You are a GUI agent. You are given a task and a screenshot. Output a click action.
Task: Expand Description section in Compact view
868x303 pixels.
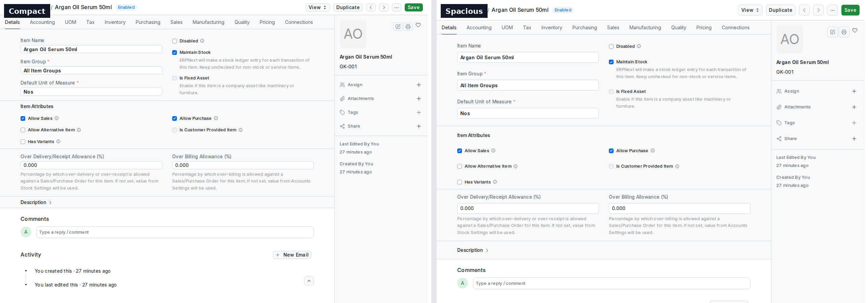coord(36,202)
